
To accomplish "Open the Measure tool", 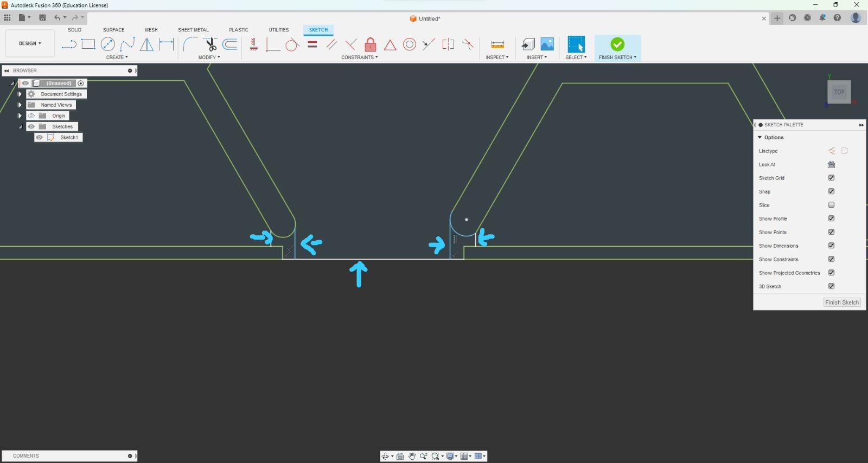I will 497,44.
